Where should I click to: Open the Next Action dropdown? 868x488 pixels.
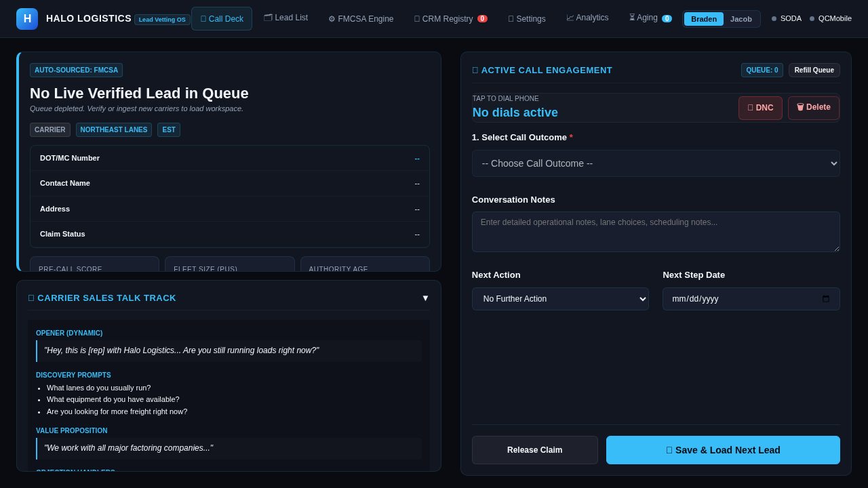tap(560, 299)
